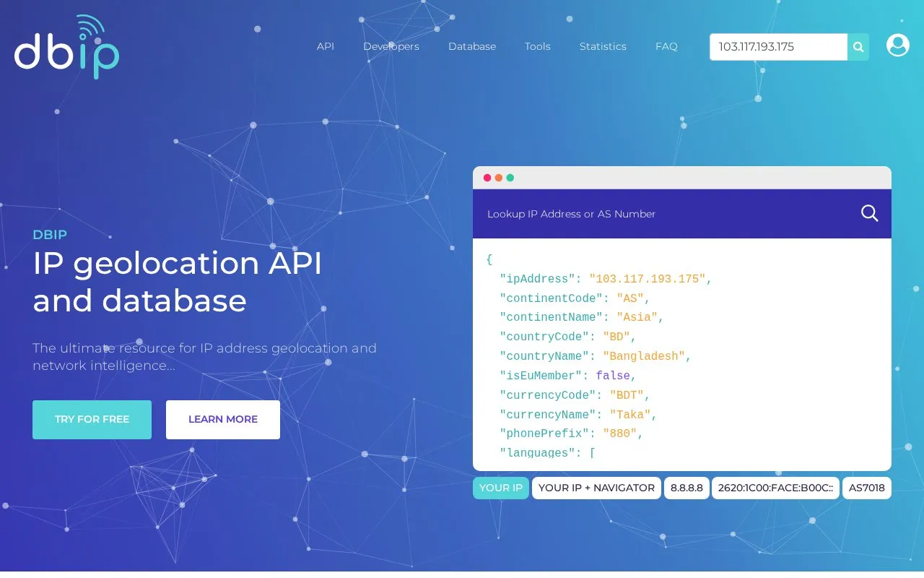Click the "IP geolocation API and database" heading

178,282
